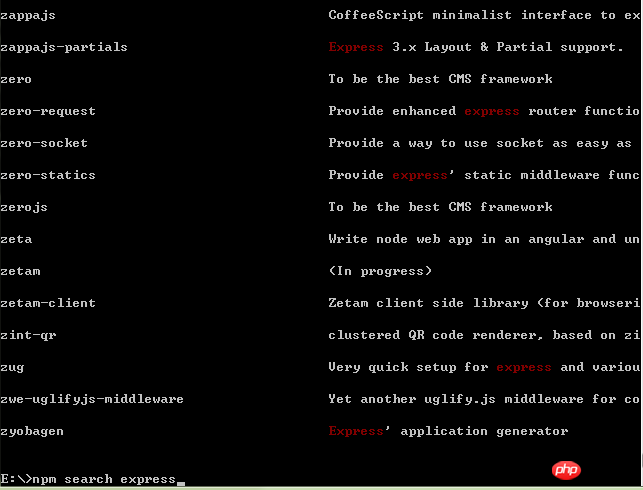Click 'Express 3.x Layout & Partial support.' text
The image size is (643, 490).
pos(476,47)
